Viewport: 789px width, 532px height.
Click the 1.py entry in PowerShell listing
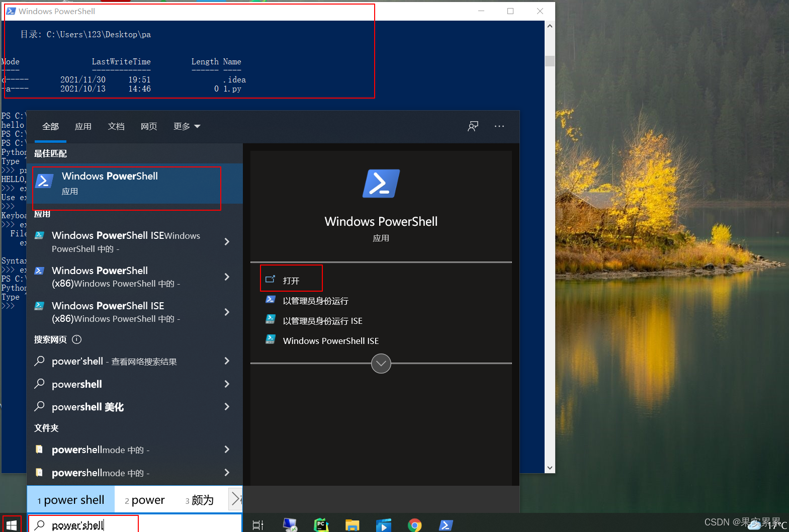point(232,88)
